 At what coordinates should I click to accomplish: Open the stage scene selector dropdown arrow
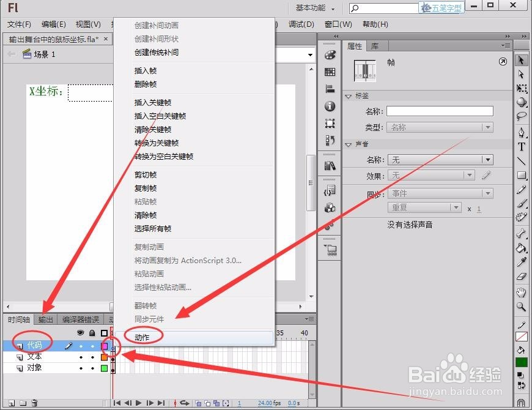click(x=310, y=54)
